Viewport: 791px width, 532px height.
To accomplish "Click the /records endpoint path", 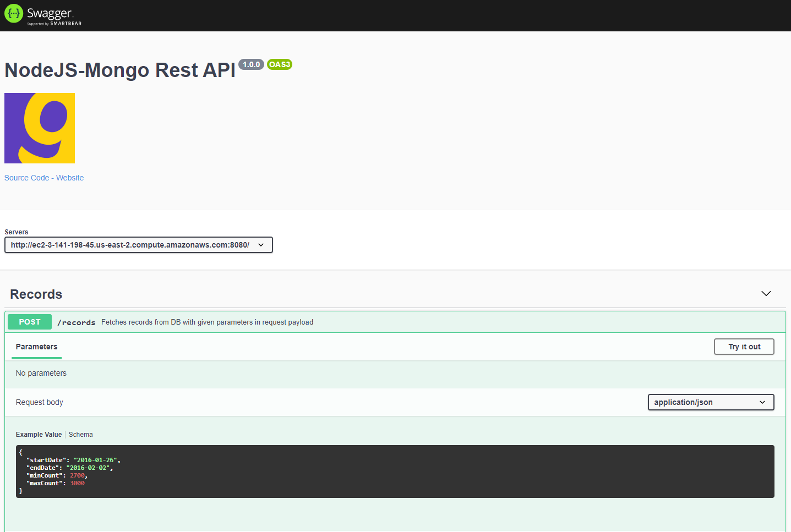I will [x=77, y=322].
